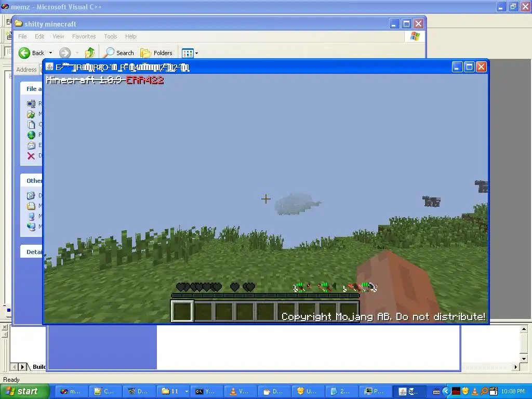This screenshot has width=532, height=399.
Task: Click the My Documents icon under Other Places
Action: tap(31, 206)
